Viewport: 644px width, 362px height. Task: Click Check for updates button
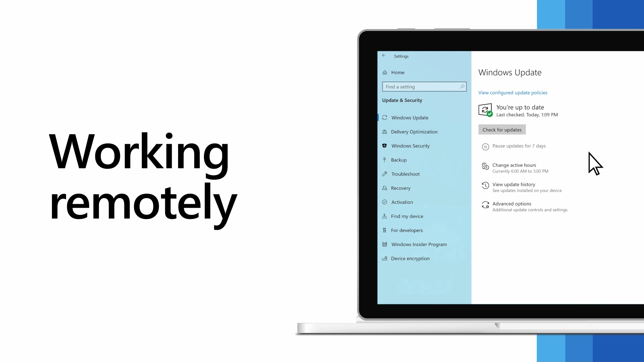click(x=501, y=129)
